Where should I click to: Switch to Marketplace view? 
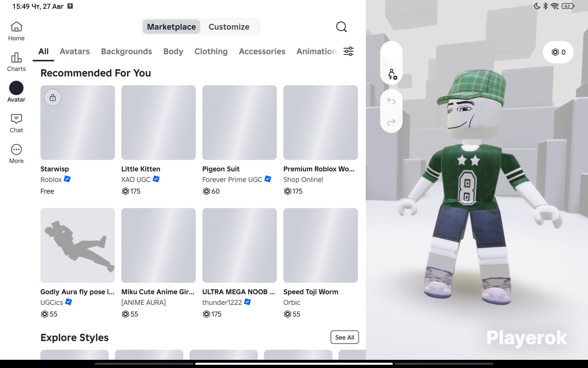[171, 27]
